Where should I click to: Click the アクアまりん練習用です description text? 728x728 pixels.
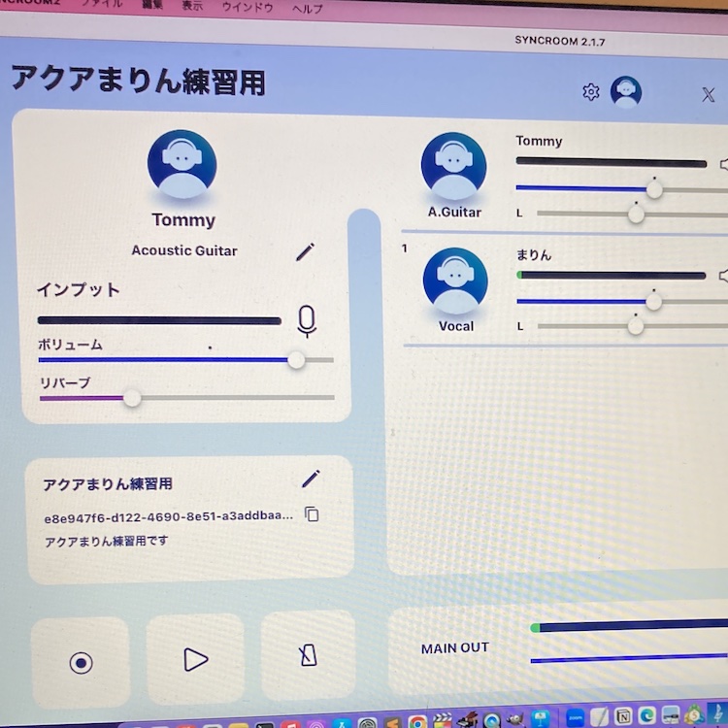coord(106,542)
